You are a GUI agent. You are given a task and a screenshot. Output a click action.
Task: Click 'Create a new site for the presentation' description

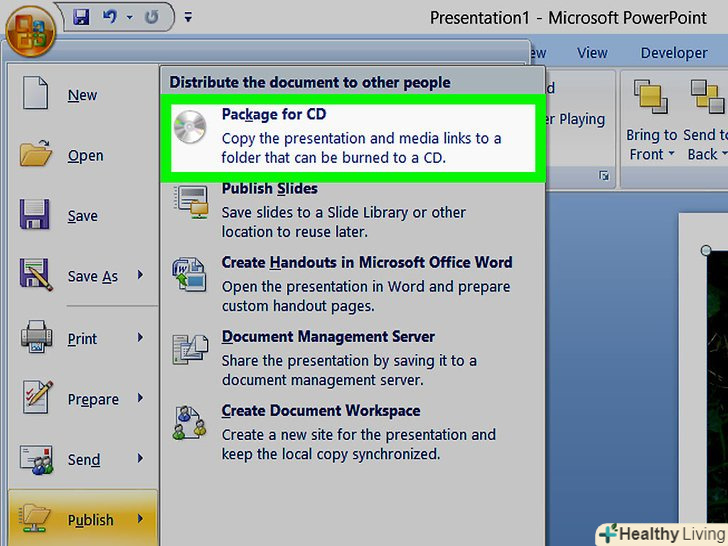coord(358,444)
